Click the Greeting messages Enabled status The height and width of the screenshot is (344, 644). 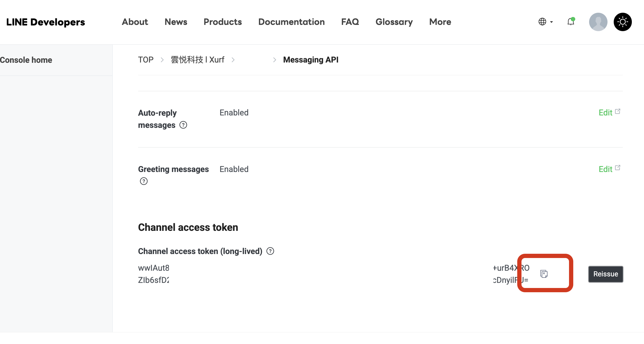click(234, 169)
